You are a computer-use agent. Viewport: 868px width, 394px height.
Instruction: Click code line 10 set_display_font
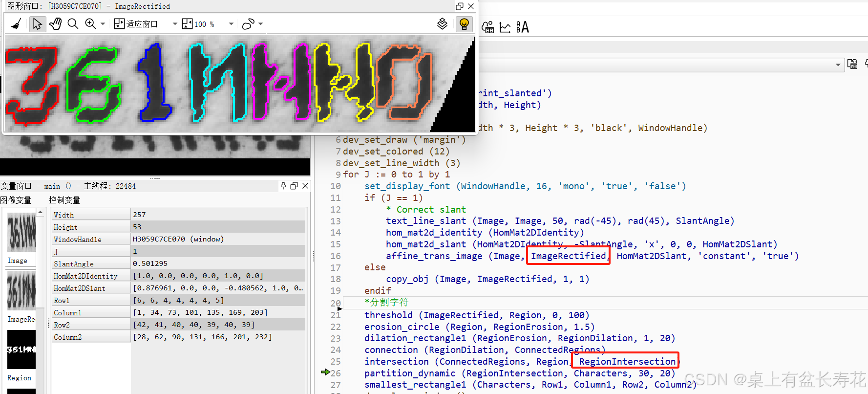[525, 186]
